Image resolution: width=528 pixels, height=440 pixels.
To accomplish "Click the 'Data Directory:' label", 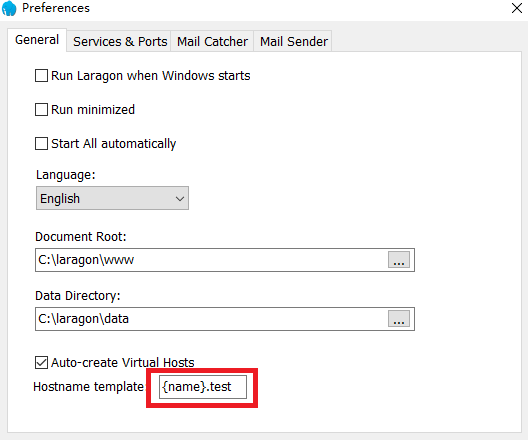I will click(x=78, y=296).
